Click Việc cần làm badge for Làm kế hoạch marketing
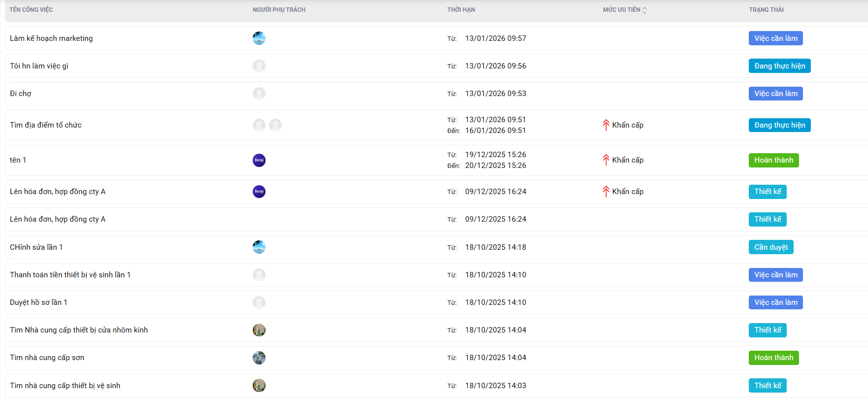 click(x=775, y=38)
